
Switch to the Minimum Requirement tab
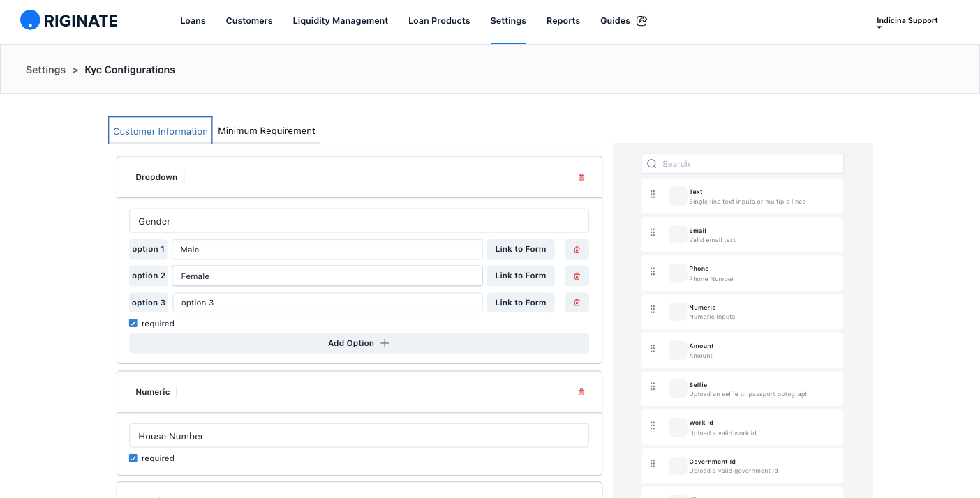tap(267, 130)
